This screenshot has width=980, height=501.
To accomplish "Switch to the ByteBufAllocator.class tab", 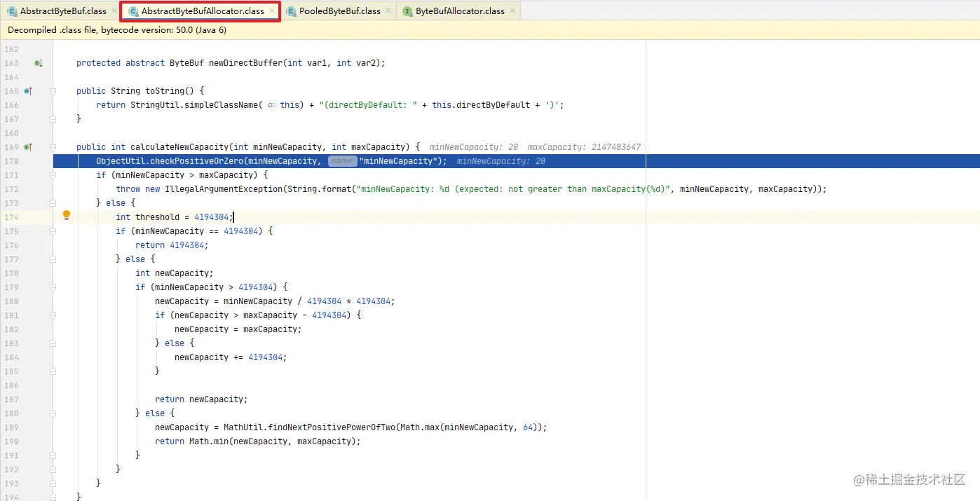I will (458, 11).
